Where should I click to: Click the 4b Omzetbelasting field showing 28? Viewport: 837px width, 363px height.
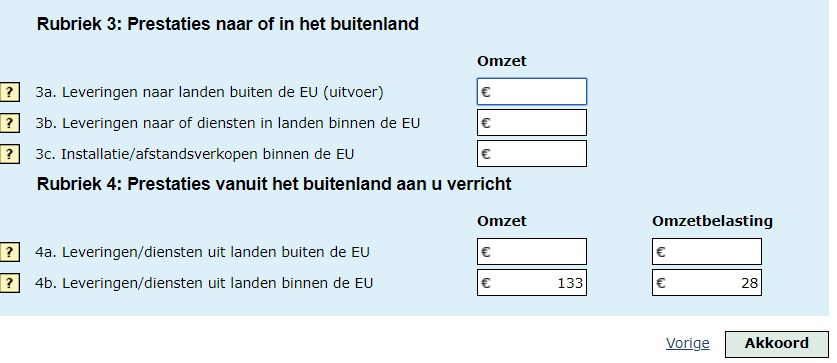[x=707, y=282]
